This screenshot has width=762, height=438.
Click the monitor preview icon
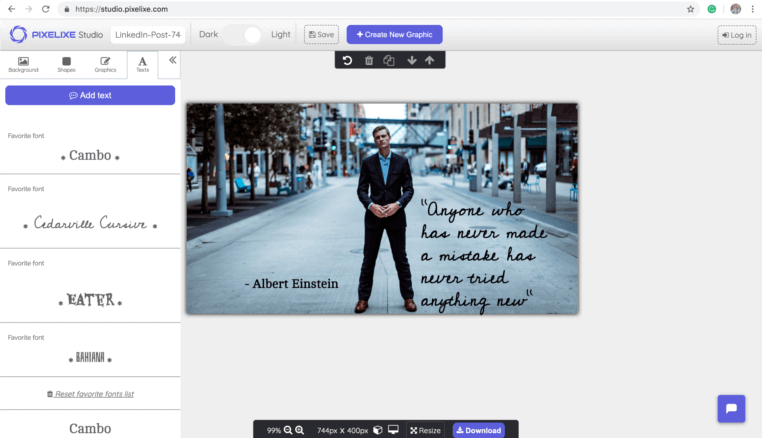(393, 430)
